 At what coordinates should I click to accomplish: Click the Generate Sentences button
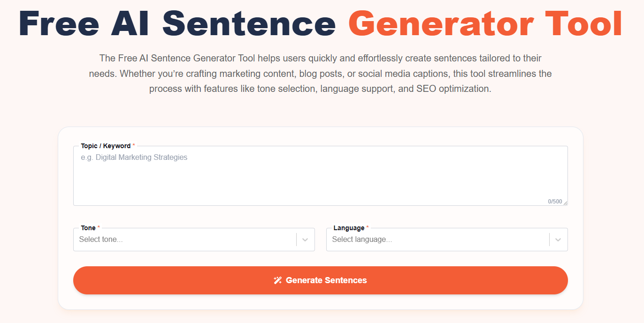[x=321, y=280]
